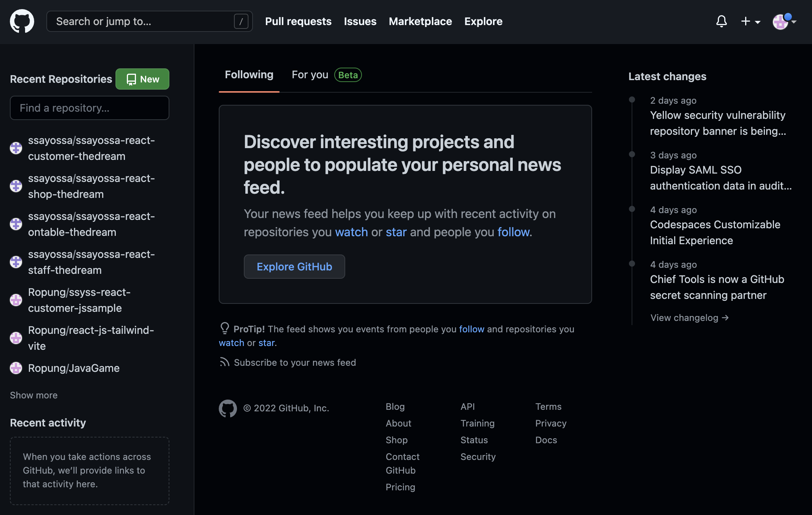Click the Explore GitHub button
Screen dimensions: 812x515
point(294,267)
